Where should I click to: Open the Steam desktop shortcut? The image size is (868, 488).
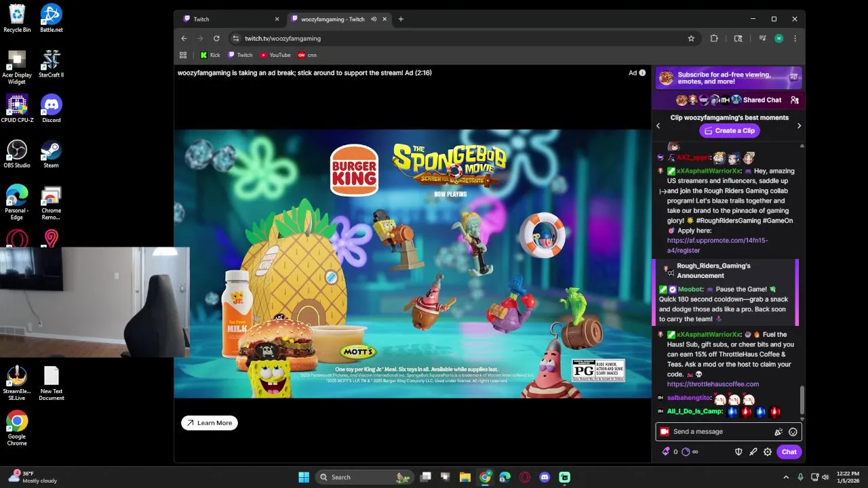(52, 154)
